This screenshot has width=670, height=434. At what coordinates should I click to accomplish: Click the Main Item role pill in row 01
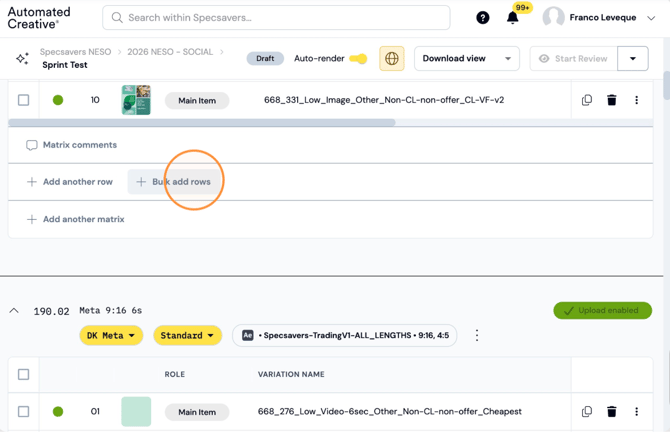[x=197, y=412]
